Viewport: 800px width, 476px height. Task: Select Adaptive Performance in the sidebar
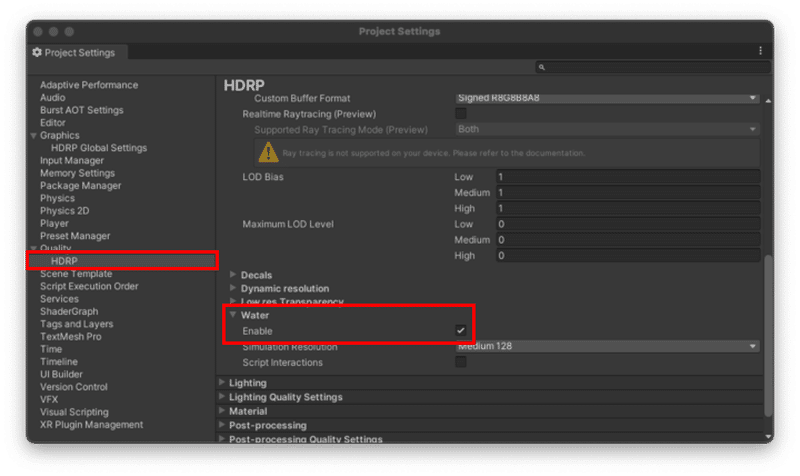pos(89,85)
